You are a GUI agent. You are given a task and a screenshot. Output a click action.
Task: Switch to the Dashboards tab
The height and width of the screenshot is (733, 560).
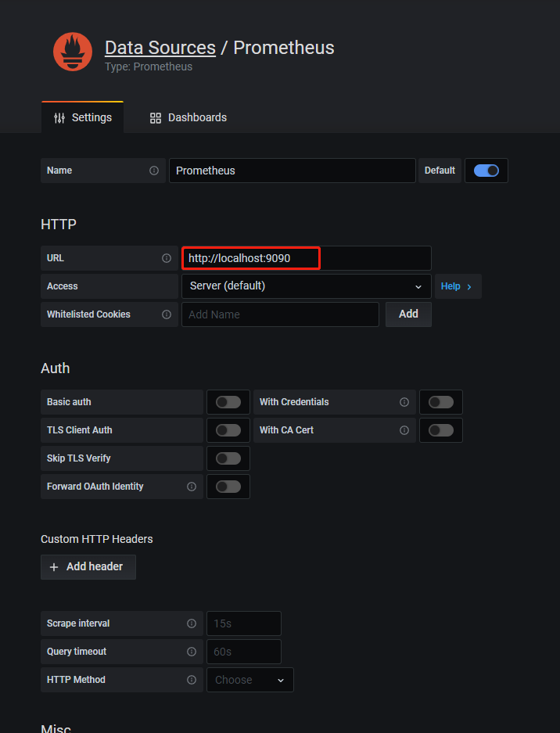click(188, 117)
